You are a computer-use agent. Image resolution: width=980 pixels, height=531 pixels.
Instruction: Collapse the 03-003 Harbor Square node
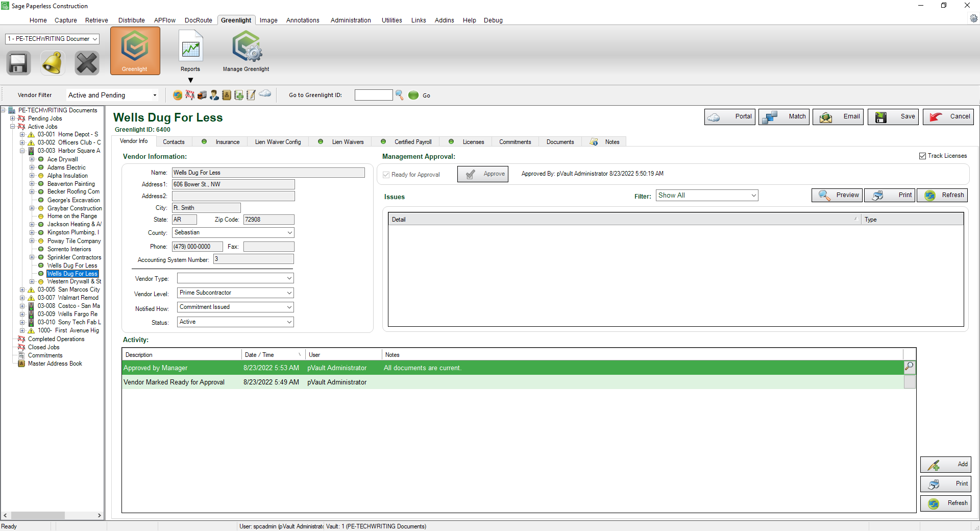[x=22, y=151]
